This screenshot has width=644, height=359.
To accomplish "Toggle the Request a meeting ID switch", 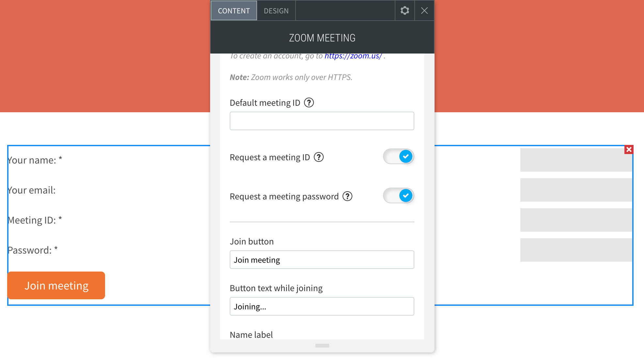I will 397,157.
